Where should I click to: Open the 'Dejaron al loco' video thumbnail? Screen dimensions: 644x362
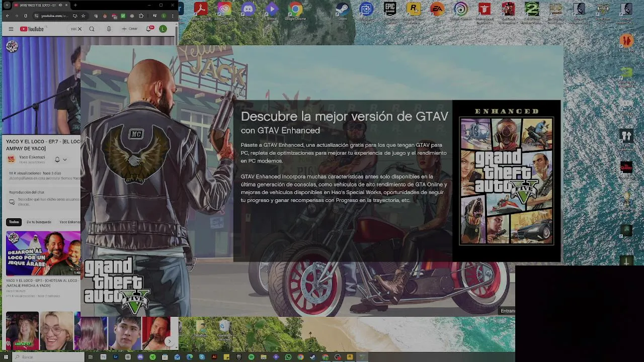(43, 253)
